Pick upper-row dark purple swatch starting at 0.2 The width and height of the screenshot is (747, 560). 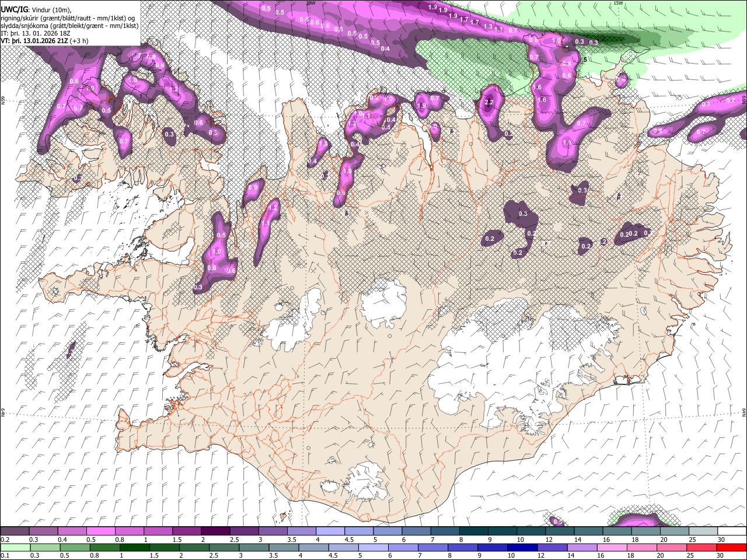click(15, 531)
